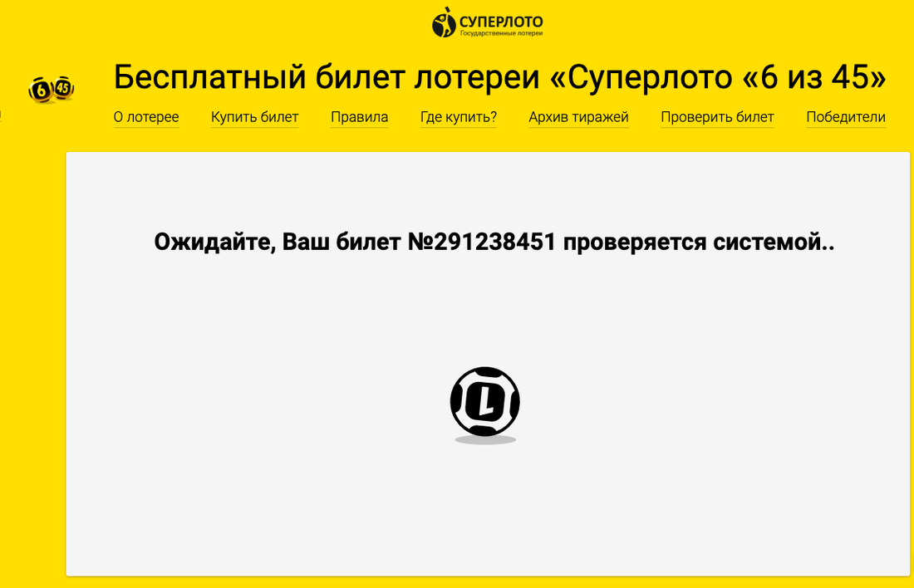Open «Архив тиражей»
This screenshot has width=914, height=588.
pos(578,117)
